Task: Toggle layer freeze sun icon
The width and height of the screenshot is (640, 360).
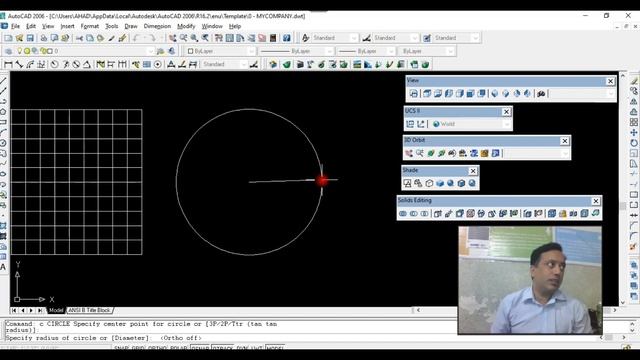Action: pos(27,51)
